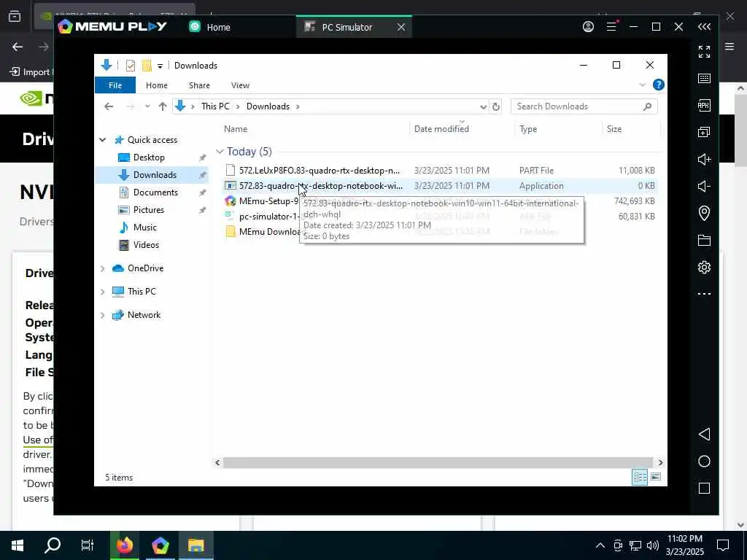Click This PC in address breadcrumb
Viewport: 747px width, 560px height.
(x=215, y=106)
